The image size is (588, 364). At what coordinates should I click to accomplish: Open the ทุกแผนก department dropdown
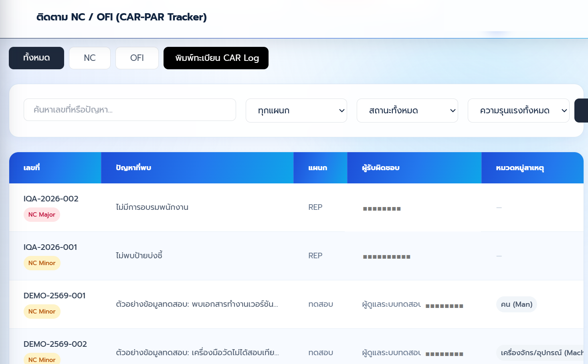[296, 111]
